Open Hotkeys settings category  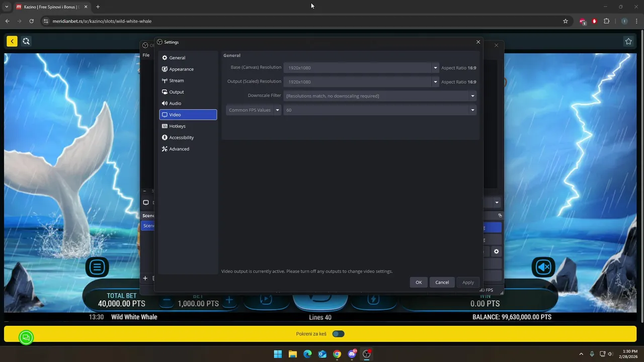(x=188, y=126)
